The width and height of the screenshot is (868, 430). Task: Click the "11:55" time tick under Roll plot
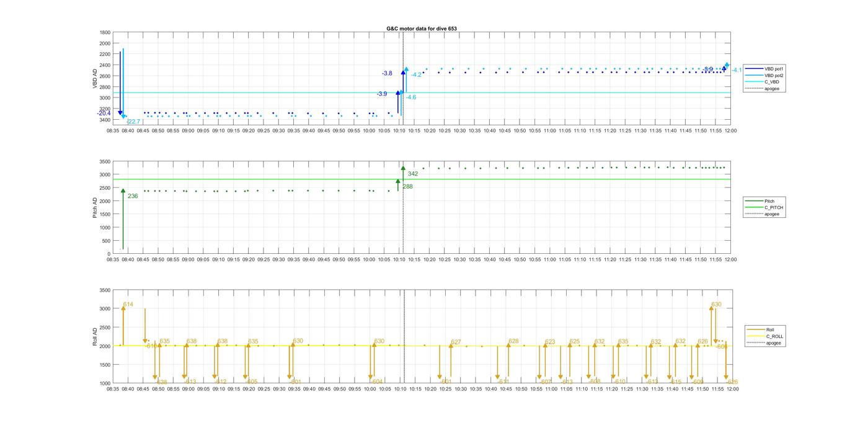(717, 389)
